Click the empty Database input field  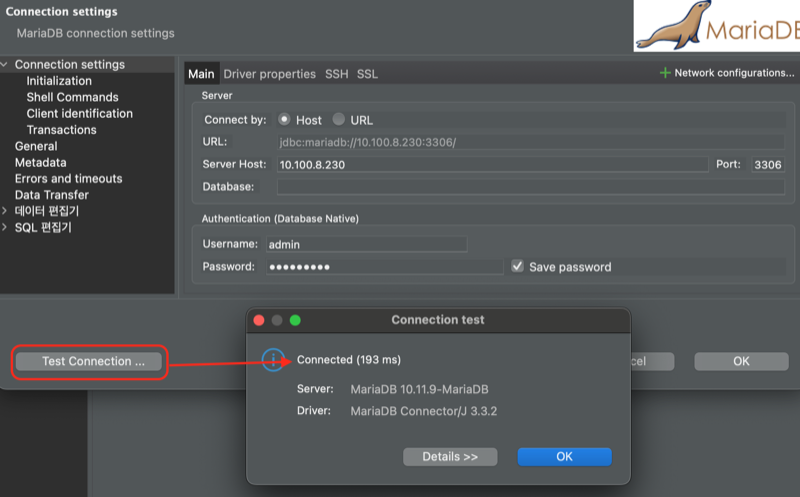pos(531,187)
